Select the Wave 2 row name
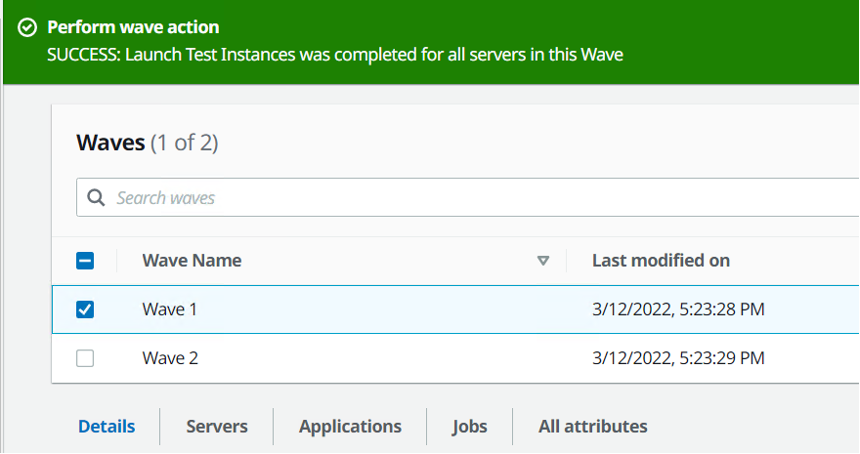860x454 pixels. click(170, 358)
